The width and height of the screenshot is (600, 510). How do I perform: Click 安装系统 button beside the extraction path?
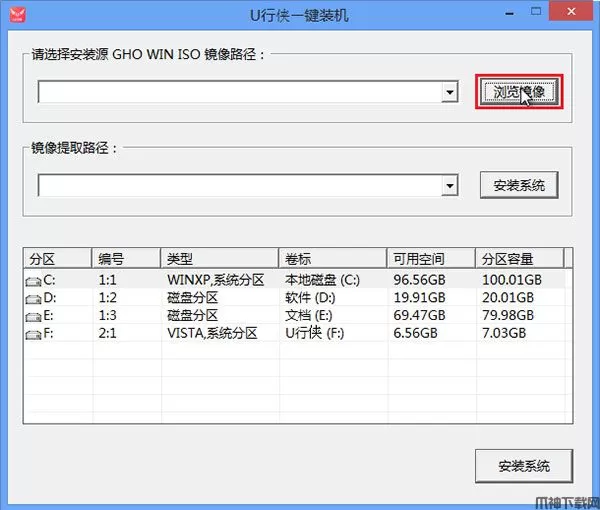tap(519, 185)
